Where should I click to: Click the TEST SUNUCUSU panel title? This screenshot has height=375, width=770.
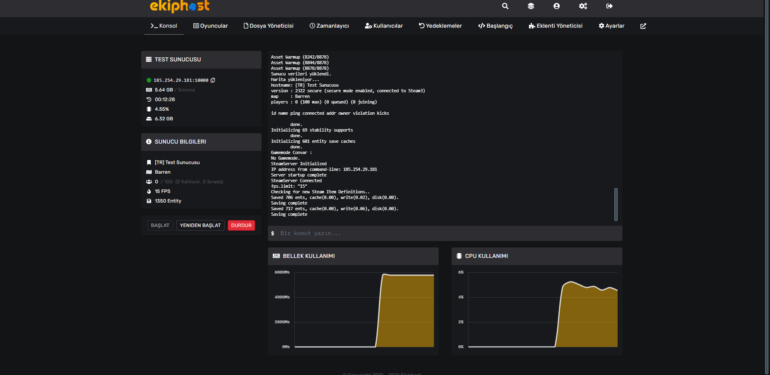coord(178,59)
